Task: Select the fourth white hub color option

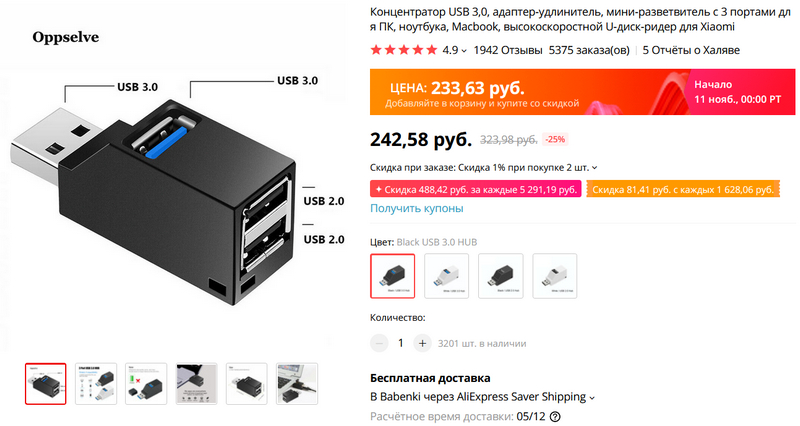Action: pos(555,276)
